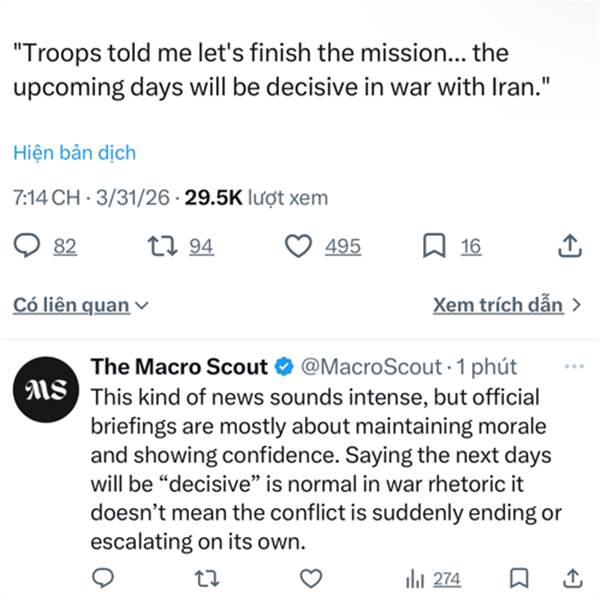Share The Macro Scout's reply

(x=573, y=578)
